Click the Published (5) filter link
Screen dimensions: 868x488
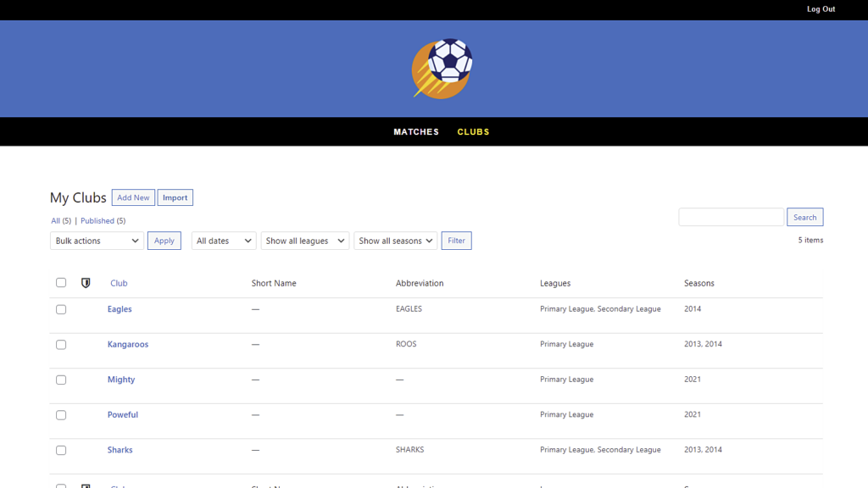coord(102,220)
